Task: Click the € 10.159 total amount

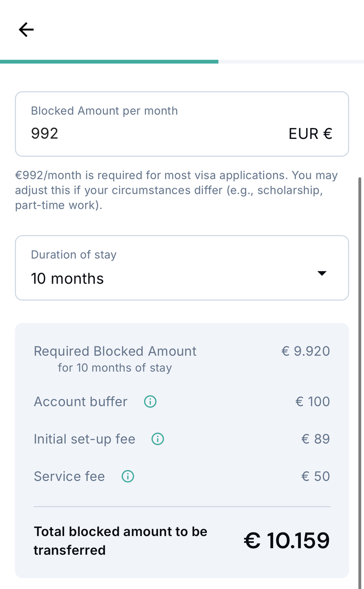Action: (286, 540)
